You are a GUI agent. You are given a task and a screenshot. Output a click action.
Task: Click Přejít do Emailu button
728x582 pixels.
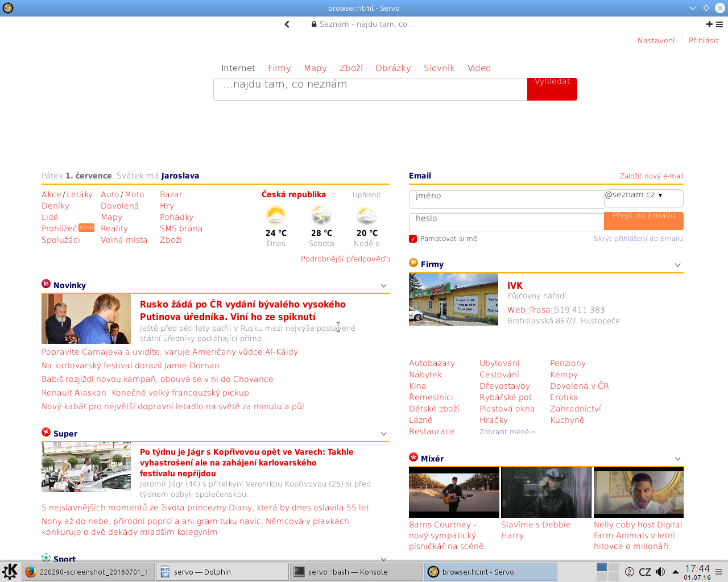point(644,221)
